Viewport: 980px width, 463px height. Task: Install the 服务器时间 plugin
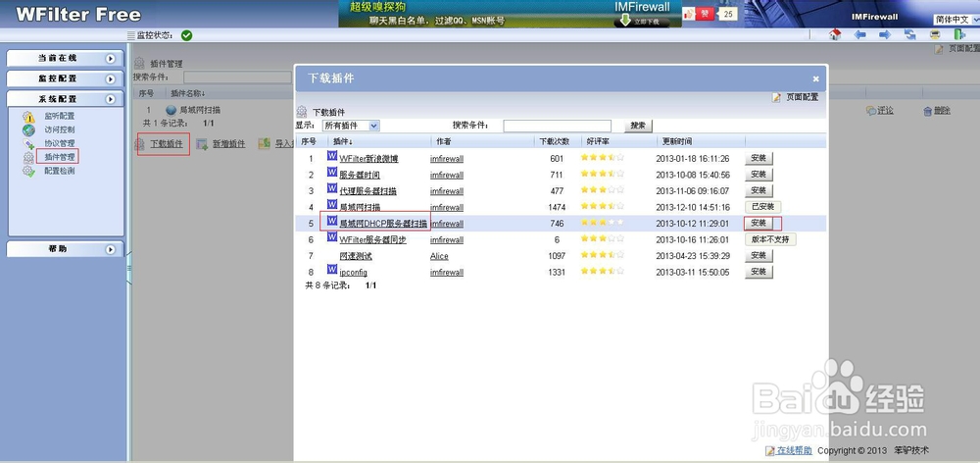[x=759, y=175]
